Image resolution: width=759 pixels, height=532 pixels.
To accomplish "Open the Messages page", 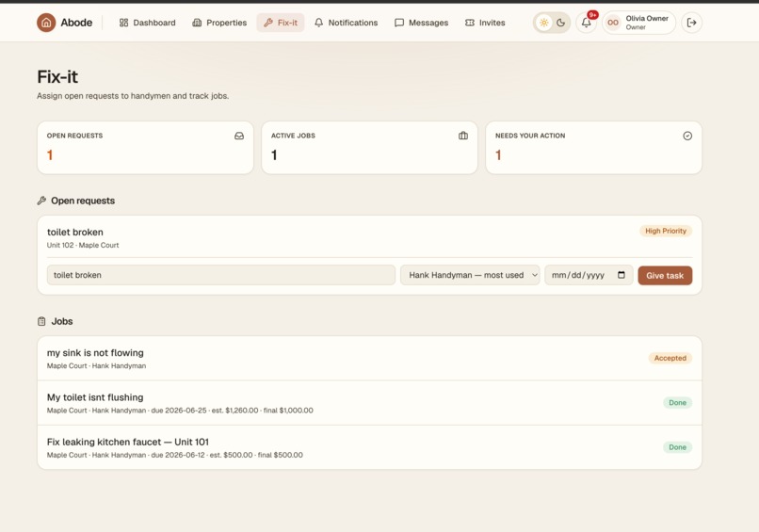I will click(x=421, y=23).
